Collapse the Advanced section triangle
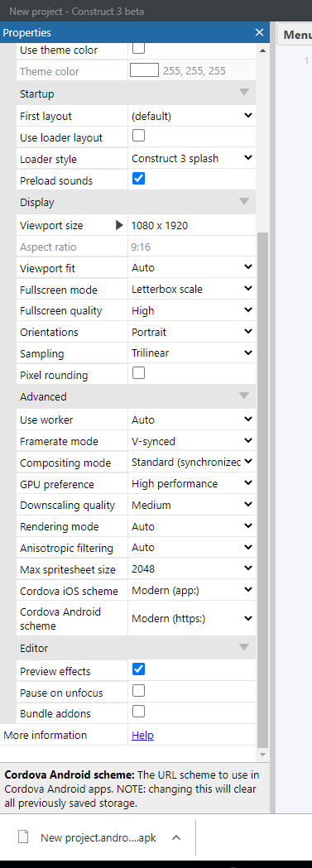Viewport: 312px width, 868px height. (244, 396)
